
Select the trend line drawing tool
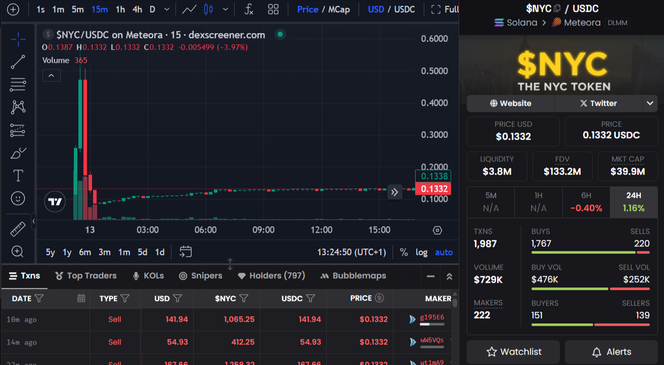coord(18,62)
